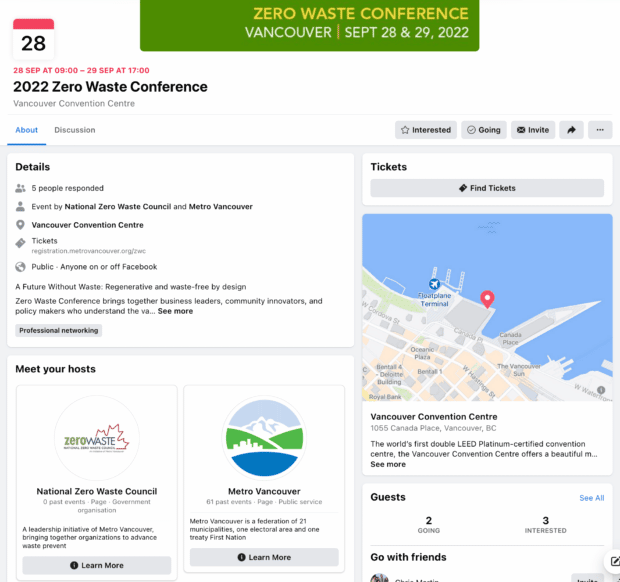Open the edit compose icon

coord(614,561)
